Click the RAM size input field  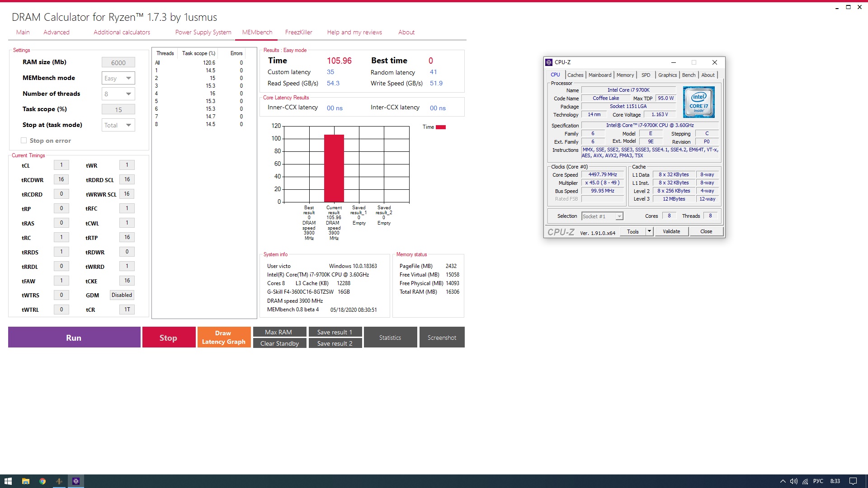(118, 63)
